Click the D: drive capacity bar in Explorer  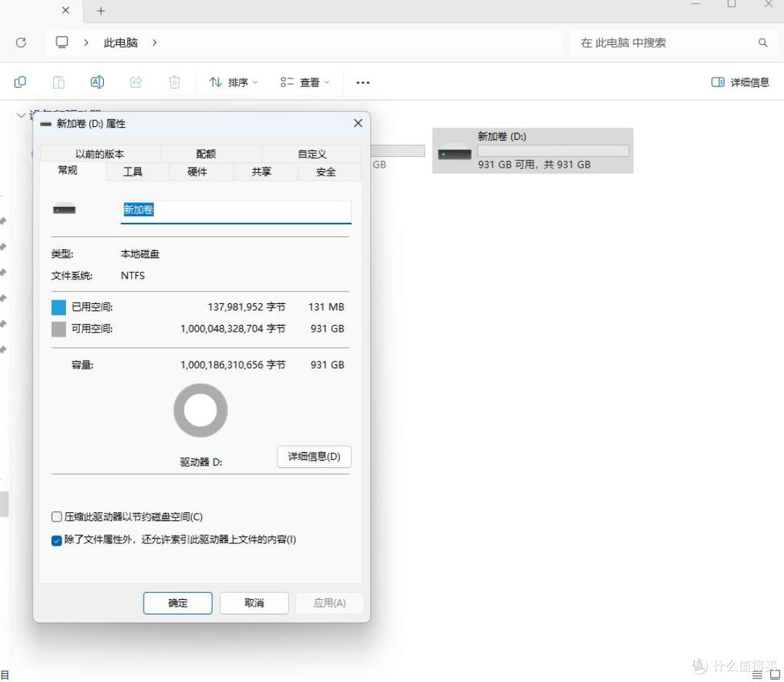(x=553, y=151)
